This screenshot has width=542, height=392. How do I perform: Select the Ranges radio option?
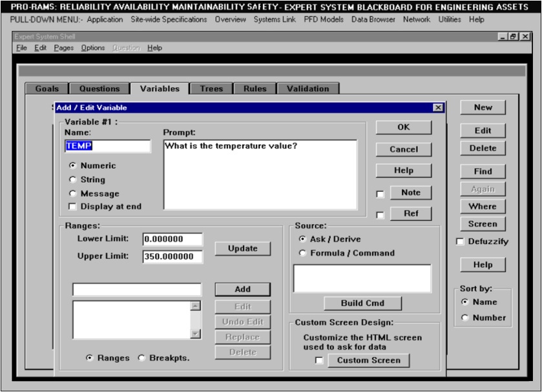[89, 358]
